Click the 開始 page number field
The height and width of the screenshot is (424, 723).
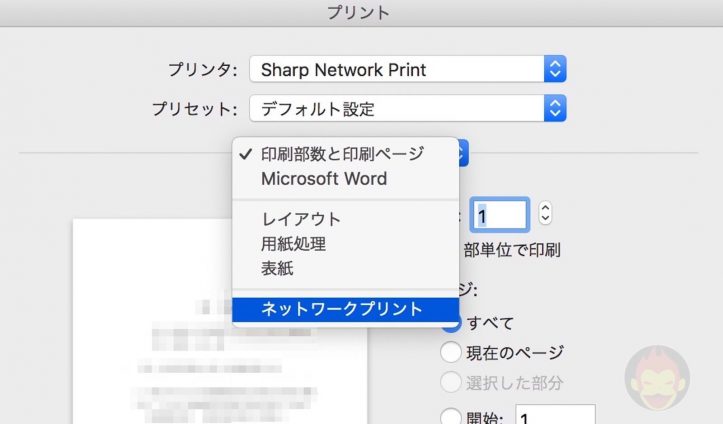(x=555, y=415)
